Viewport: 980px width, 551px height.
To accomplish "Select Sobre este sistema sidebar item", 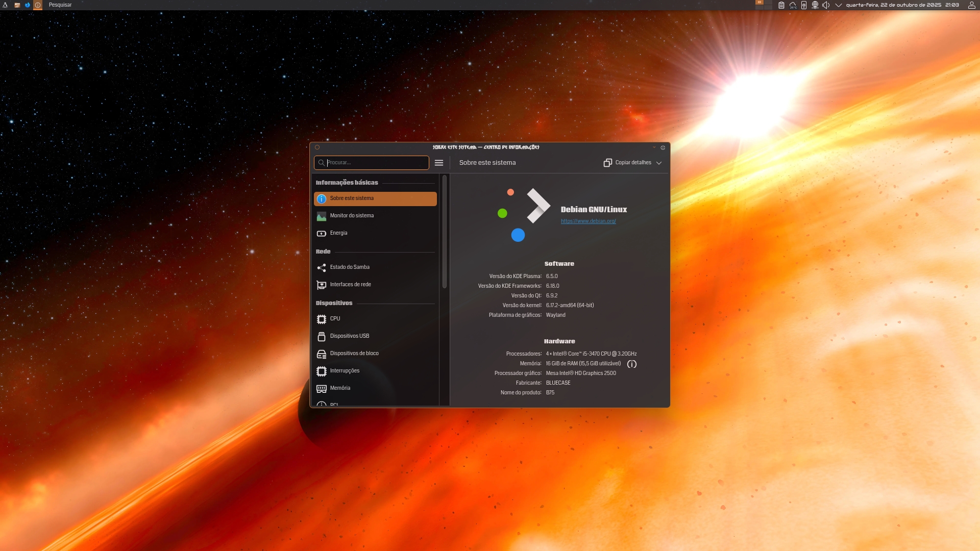I will (375, 198).
